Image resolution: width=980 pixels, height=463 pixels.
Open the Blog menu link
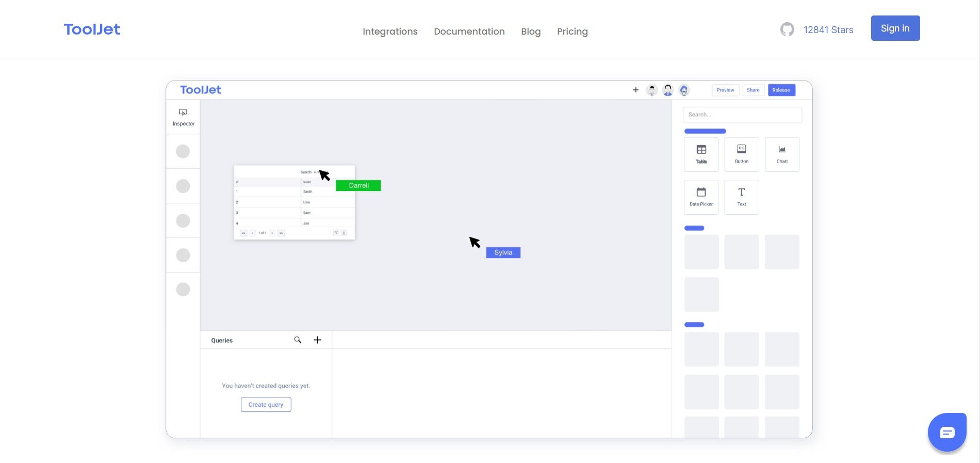pos(531,31)
